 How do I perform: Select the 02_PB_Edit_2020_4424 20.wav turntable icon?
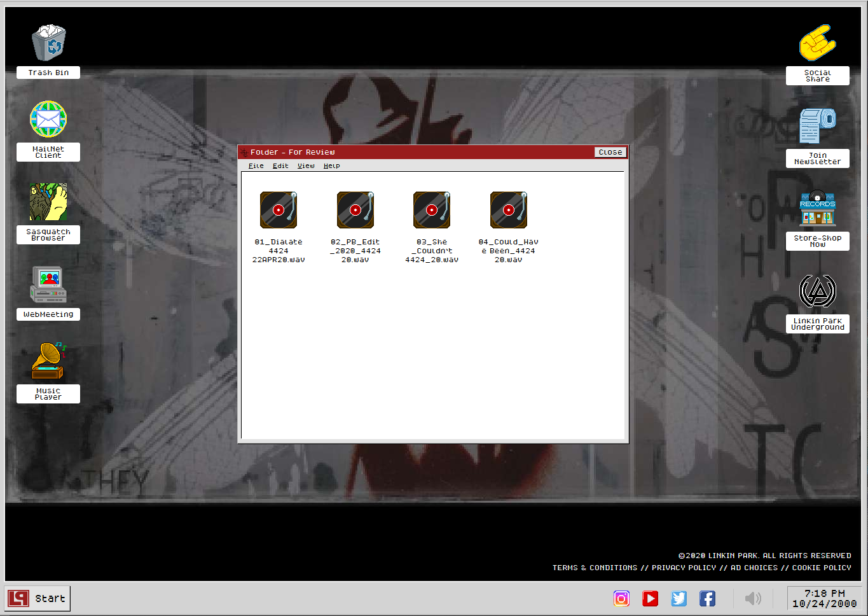(355, 210)
